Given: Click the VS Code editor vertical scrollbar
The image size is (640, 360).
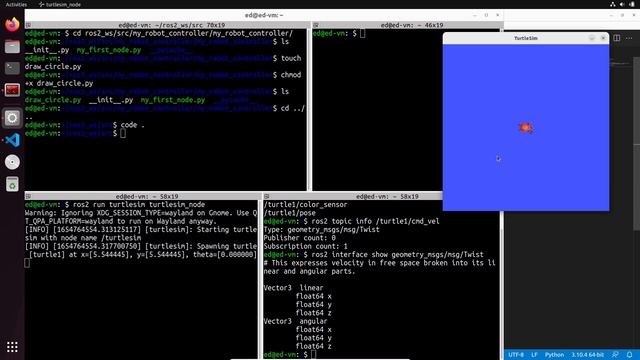Looking at the screenshot, I should [x=637, y=143].
